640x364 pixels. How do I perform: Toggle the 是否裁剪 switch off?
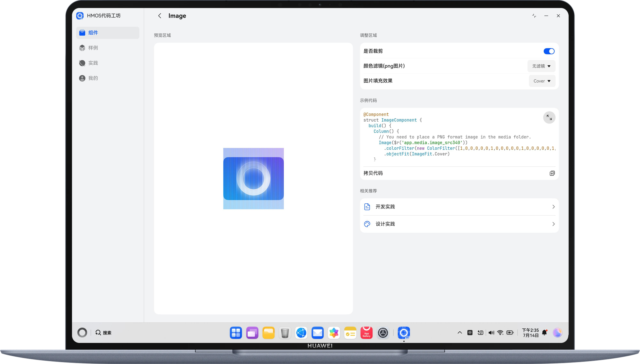pyautogui.click(x=549, y=51)
